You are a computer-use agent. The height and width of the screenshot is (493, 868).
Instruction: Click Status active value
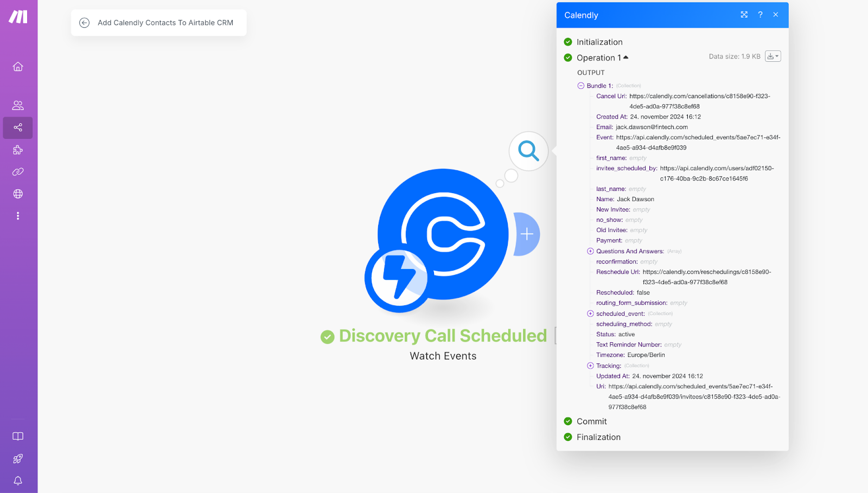(627, 334)
